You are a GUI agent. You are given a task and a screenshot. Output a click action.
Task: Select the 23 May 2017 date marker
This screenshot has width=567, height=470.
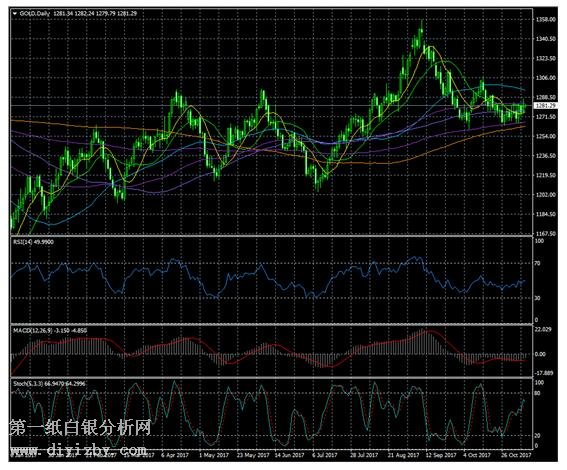253,455
